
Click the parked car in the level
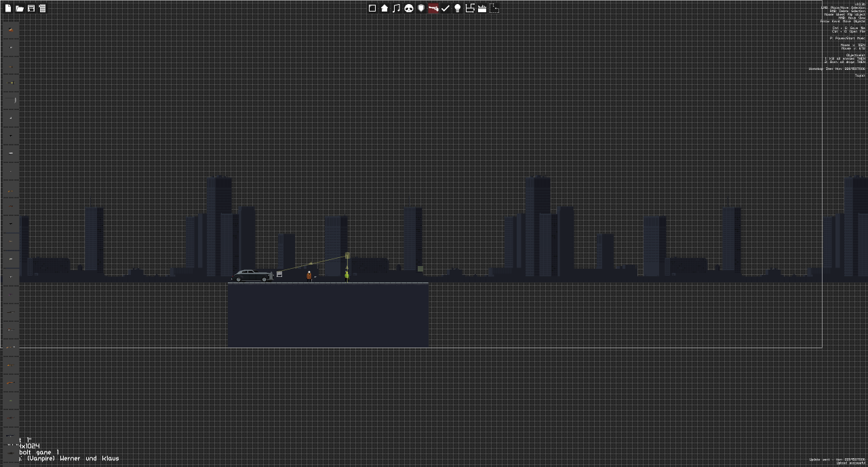(252, 276)
